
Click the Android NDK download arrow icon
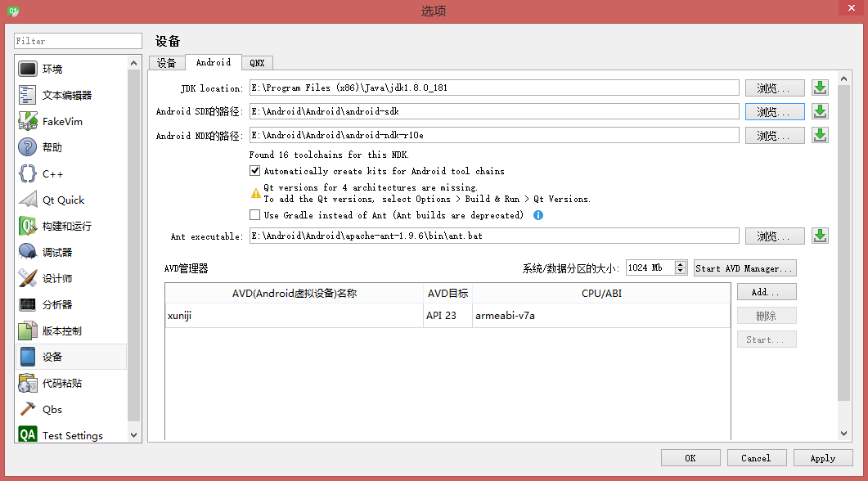point(820,135)
